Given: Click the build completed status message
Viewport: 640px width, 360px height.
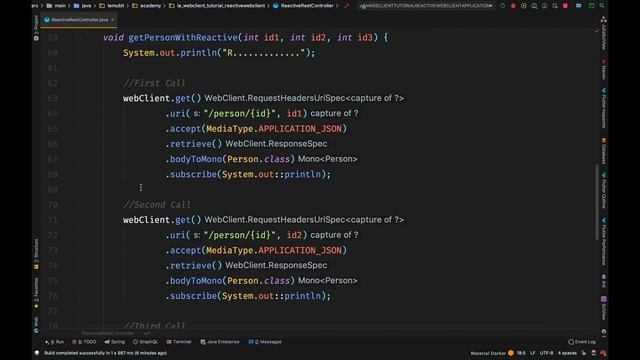Looking at the screenshot, I should 105,353.
